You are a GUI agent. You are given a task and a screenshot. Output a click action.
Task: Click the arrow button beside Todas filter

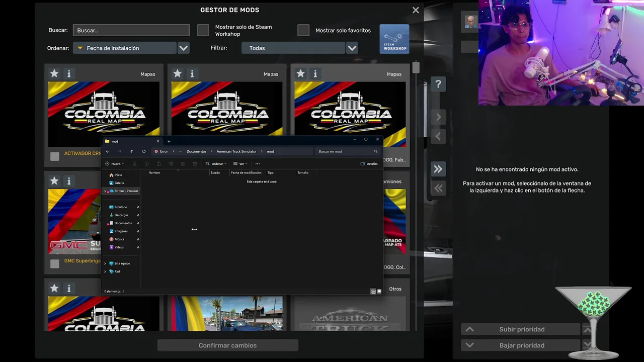pyautogui.click(x=352, y=48)
